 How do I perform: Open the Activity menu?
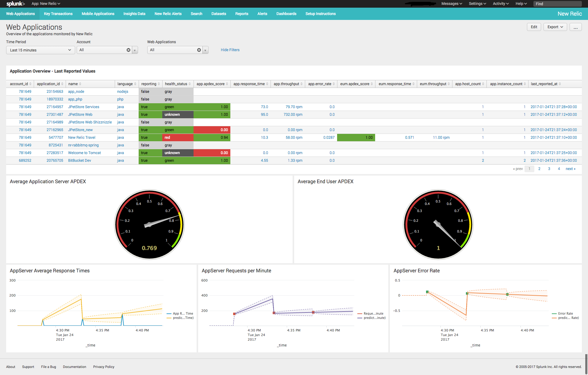501,4
